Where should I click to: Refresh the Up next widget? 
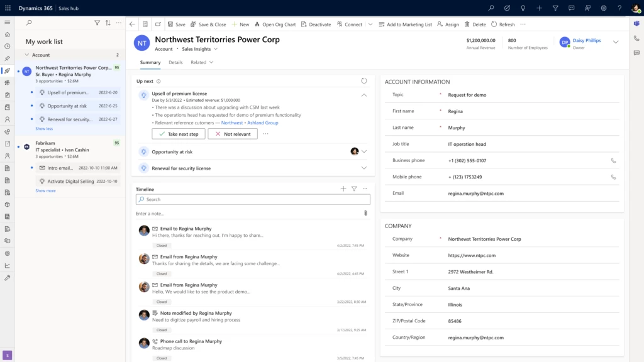coord(364,80)
